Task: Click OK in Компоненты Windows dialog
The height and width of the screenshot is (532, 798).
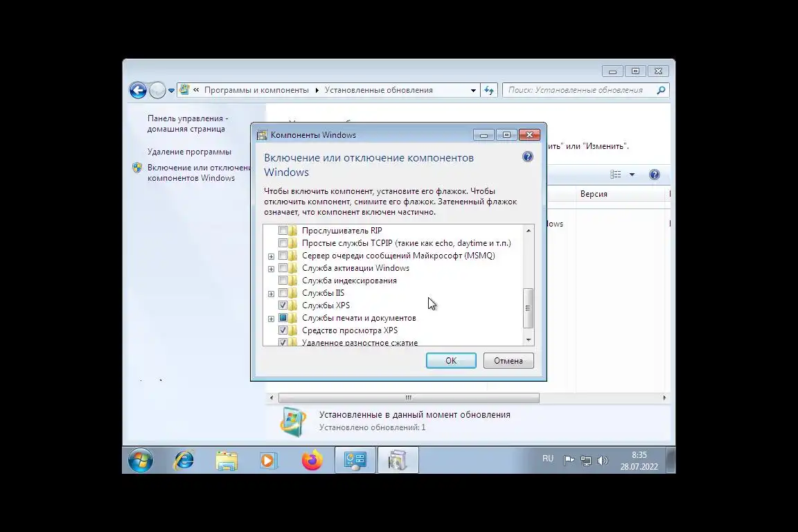Action: coord(451,360)
